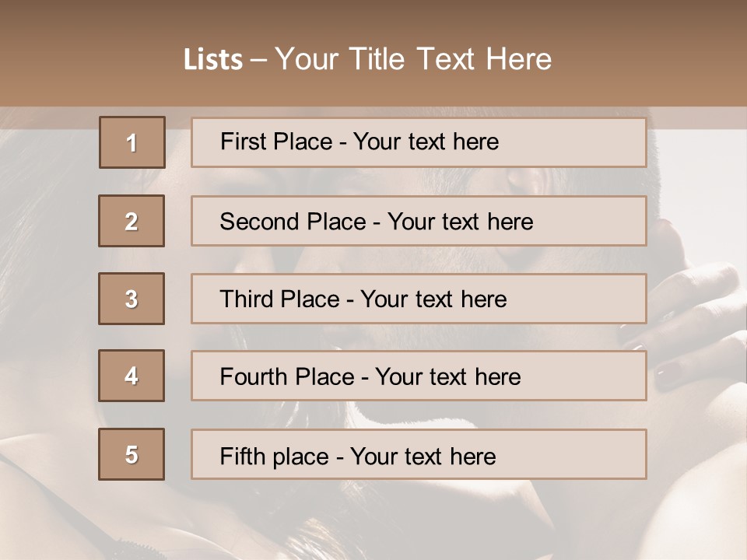Viewport: 747px width, 560px height.
Task: Click "Your text here" in second row
Action: [x=460, y=222]
